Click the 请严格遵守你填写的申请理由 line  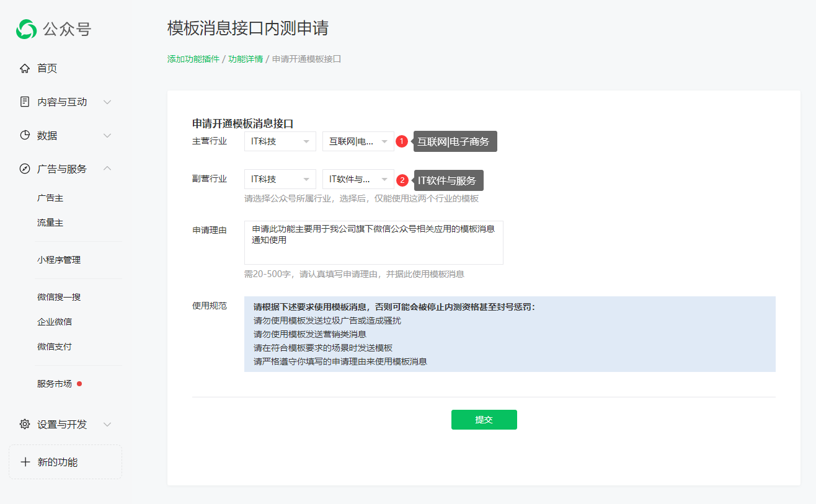[340, 361]
